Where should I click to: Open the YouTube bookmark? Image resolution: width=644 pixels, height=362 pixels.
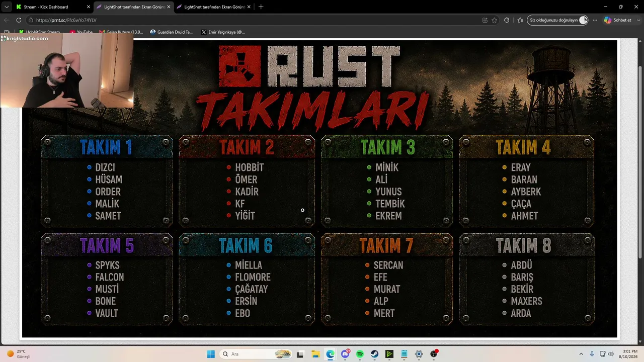point(81,32)
